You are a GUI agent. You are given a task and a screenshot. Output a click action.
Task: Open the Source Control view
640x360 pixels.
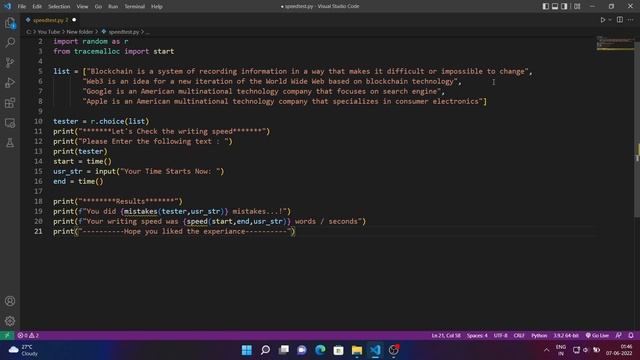[x=10, y=62]
